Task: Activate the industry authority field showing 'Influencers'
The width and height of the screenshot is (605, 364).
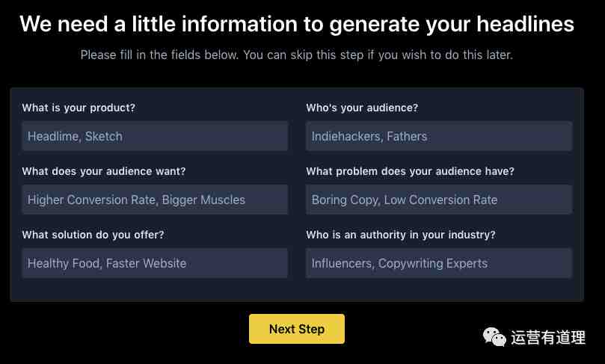Action: tap(439, 263)
